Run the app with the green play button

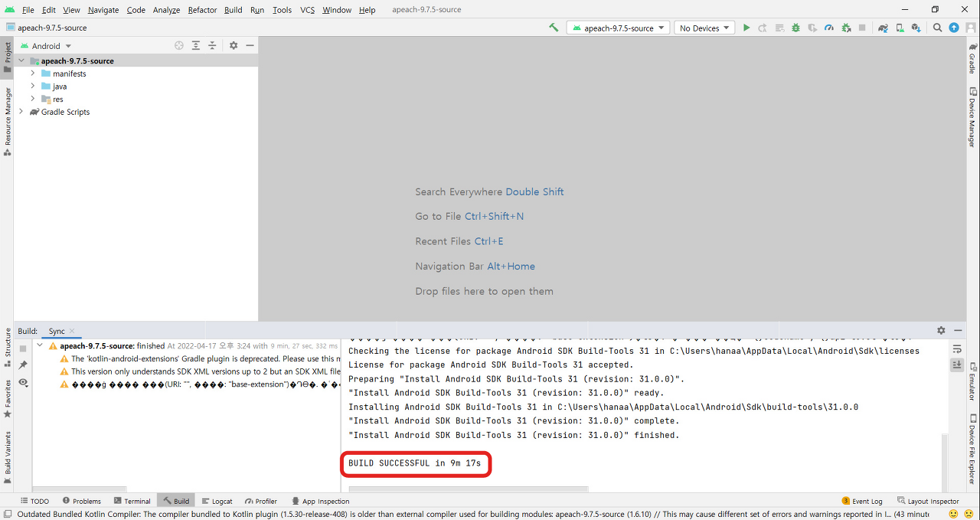[x=746, y=28]
